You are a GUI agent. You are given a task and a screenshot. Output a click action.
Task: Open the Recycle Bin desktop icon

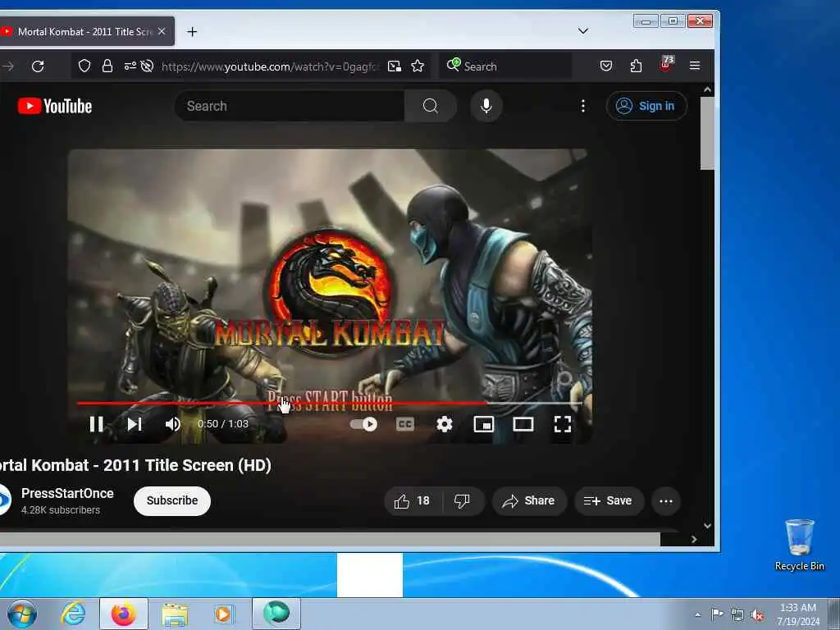pyautogui.click(x=799, y=545)
